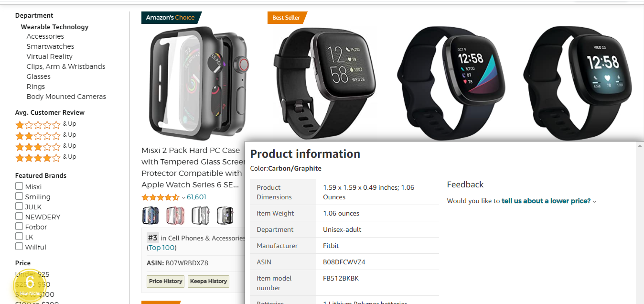The height and width of the screenshot is (304, 644).
Task: Open the Smartwatches department category
Action: point(50,46)
